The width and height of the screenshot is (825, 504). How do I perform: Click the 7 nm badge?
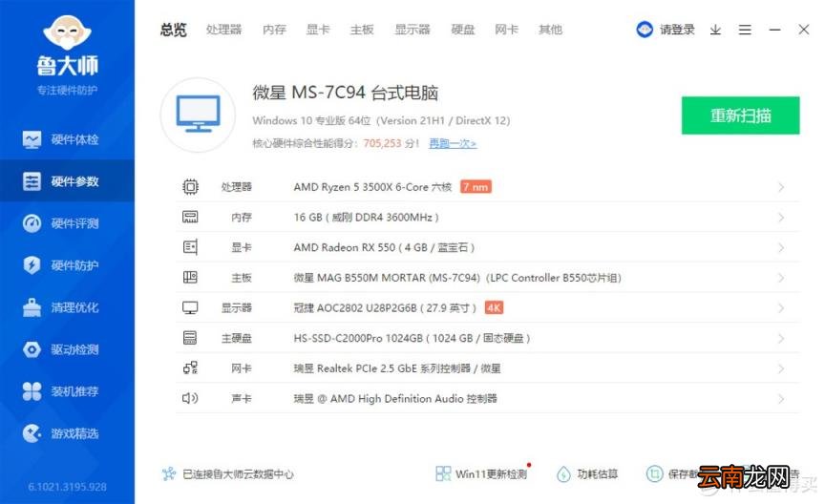[476, 187]
